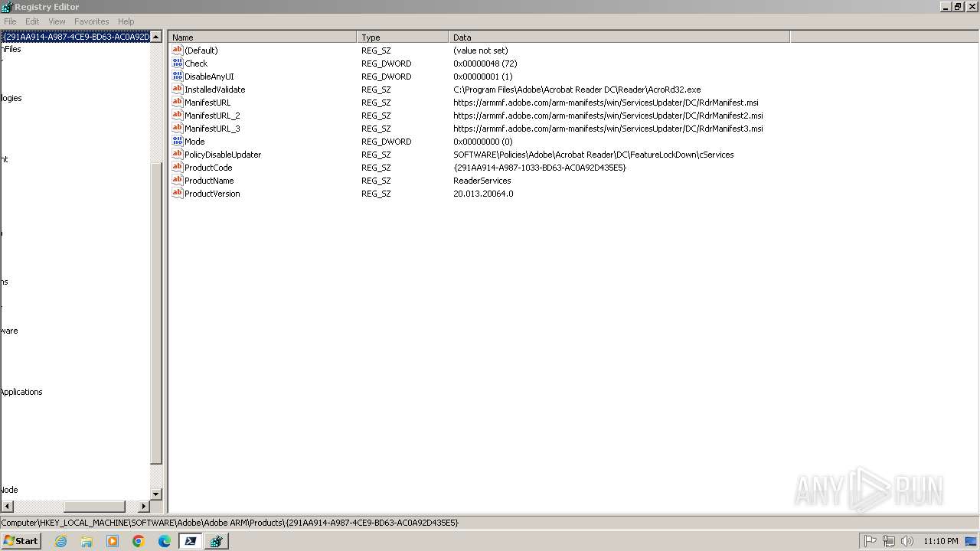The image size is (980, 551).
Task: Click the Mode DWORD icon
Action: coord(178,142)
